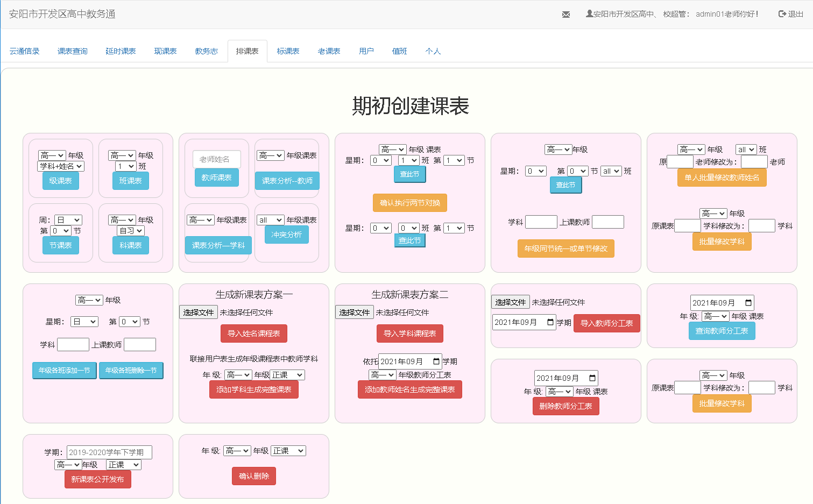Click the 节课表 button
Image resolution: width=813 pixels, height=504 pixels.
(61, 245)
